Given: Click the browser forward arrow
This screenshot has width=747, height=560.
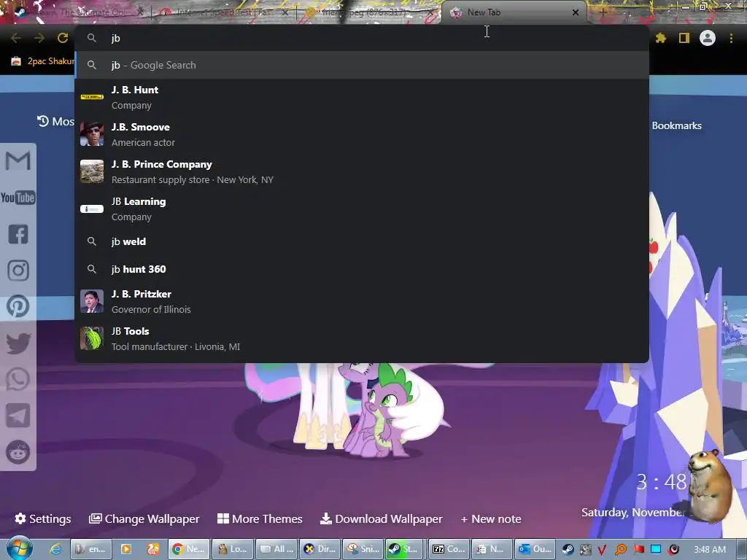Looking at the screenshot, I should pos(39,38).
